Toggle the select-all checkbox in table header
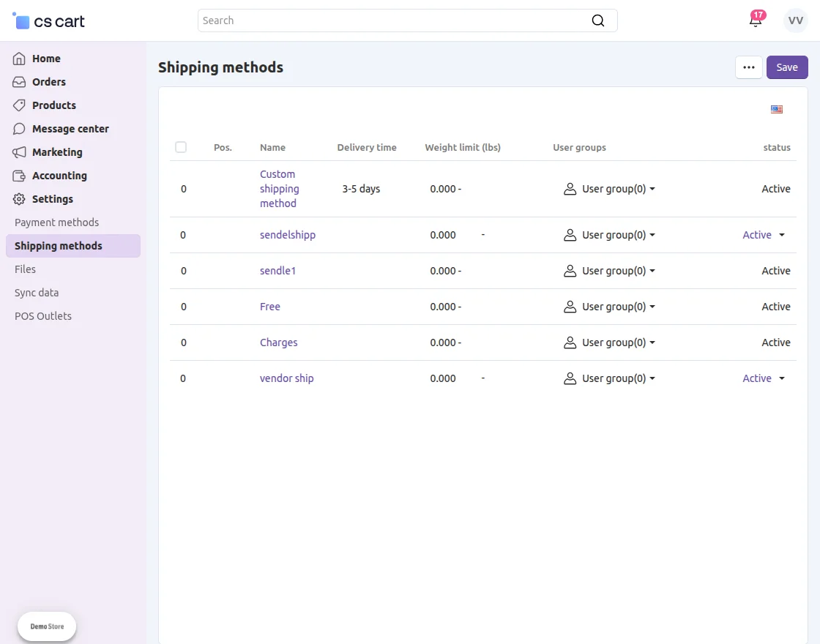 click(x=181, y=147)
